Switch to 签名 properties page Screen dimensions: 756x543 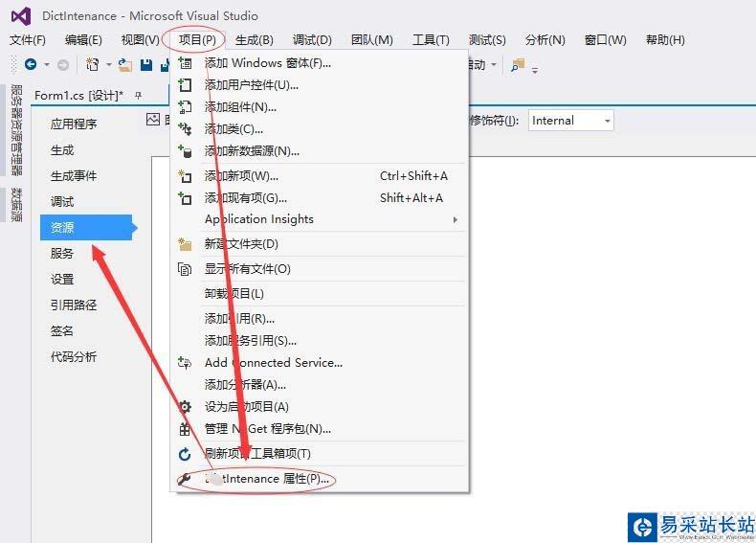coord(62,330)
